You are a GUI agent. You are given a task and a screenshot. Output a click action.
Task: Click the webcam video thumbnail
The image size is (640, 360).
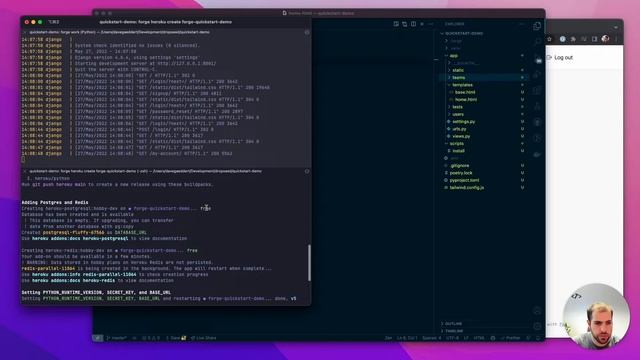coord(596,317)
